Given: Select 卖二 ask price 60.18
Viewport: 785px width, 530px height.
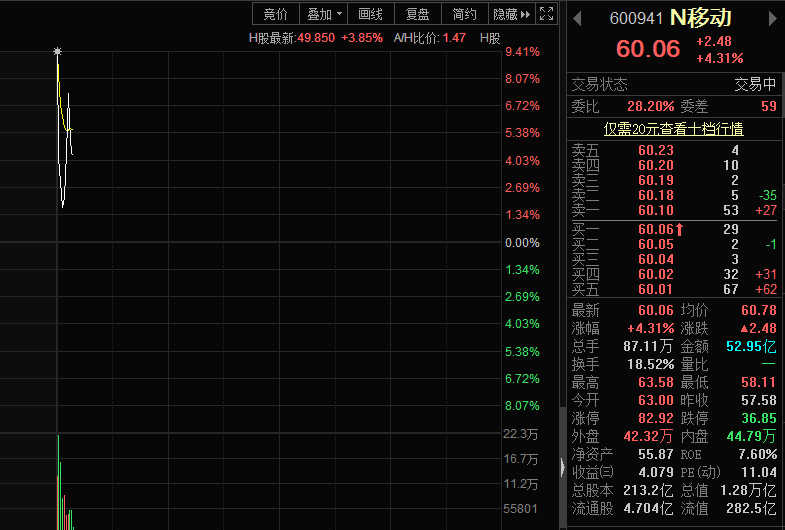Looking at the screenshot, I should (x=656, y=195).
